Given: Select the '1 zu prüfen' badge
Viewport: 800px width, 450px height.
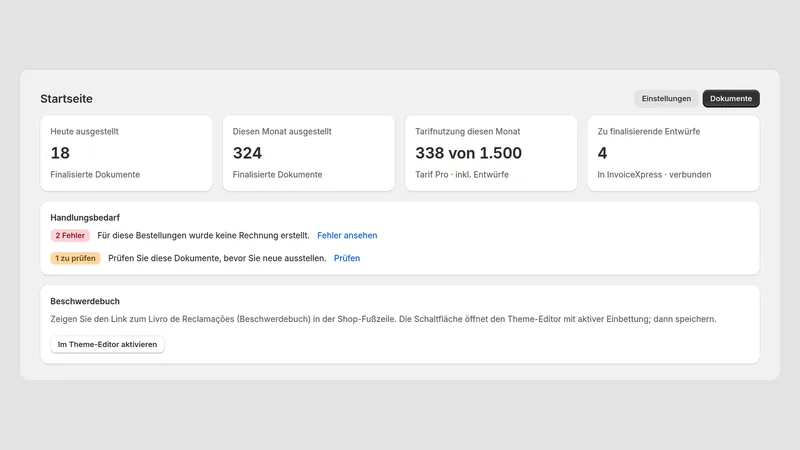Looking at the screenshot, I should [x=76, y=258].
